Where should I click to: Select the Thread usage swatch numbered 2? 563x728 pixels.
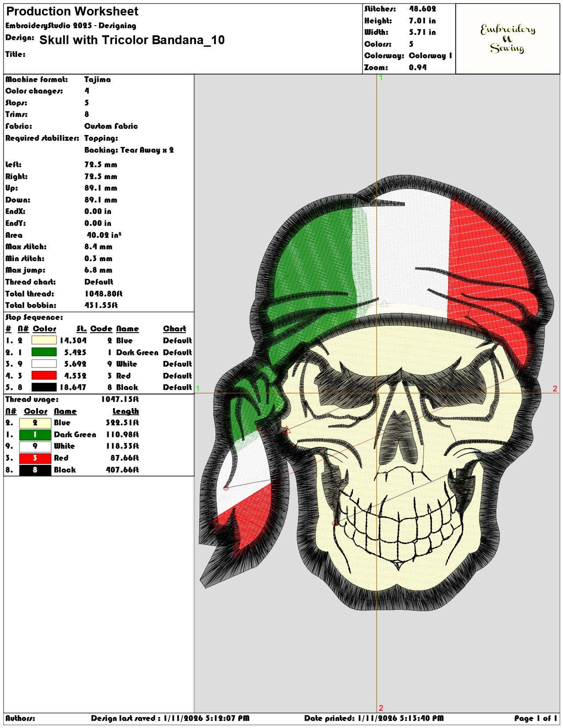click(35, 423)
